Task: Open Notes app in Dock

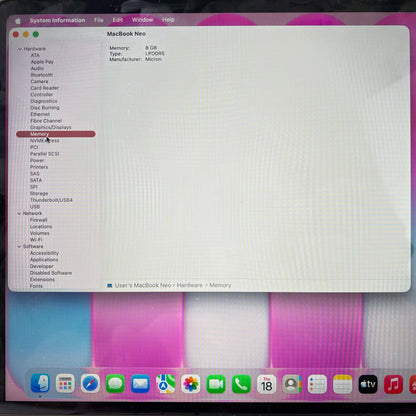Action: (342, 384)
